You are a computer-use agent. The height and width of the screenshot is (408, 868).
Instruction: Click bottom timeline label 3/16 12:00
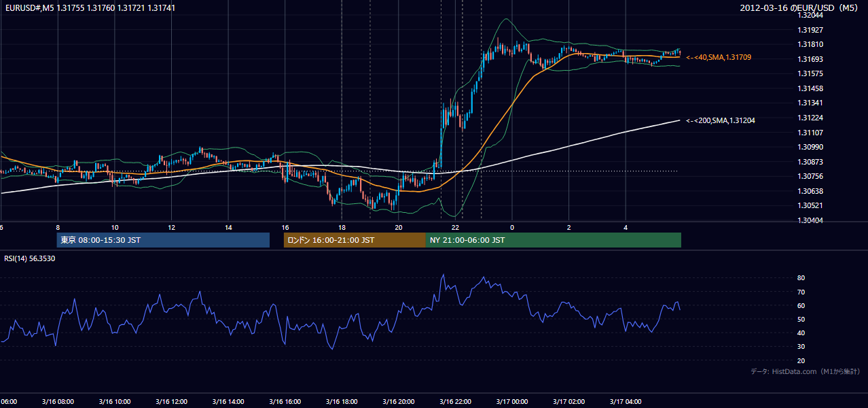[170, 402]
